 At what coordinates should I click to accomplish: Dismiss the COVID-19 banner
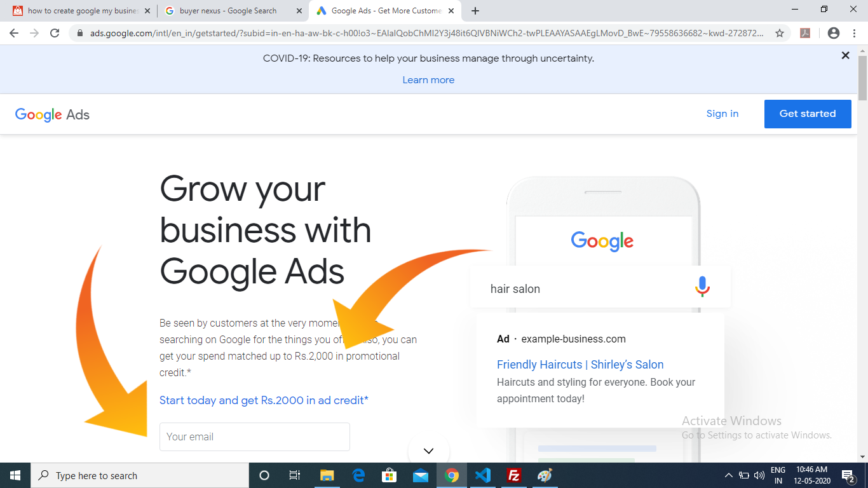[x=845, y=56]
